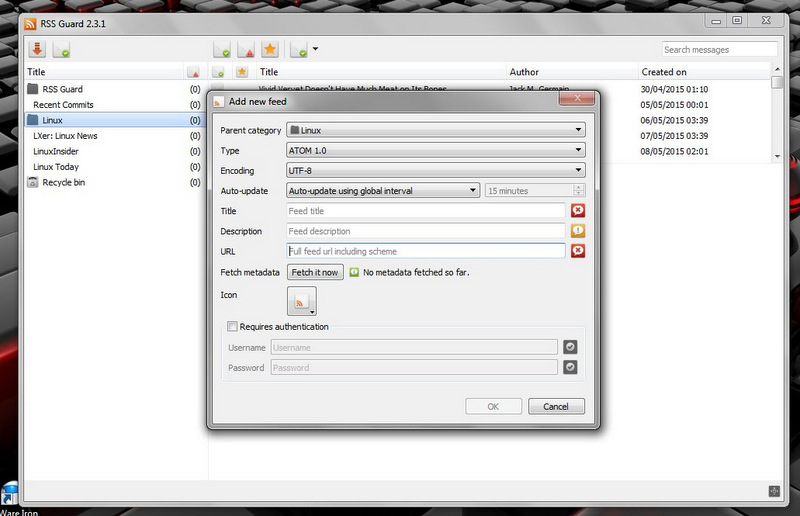800x516 pixels.
Task: Open the feed Type dropdown
Action: click(436, 150)
